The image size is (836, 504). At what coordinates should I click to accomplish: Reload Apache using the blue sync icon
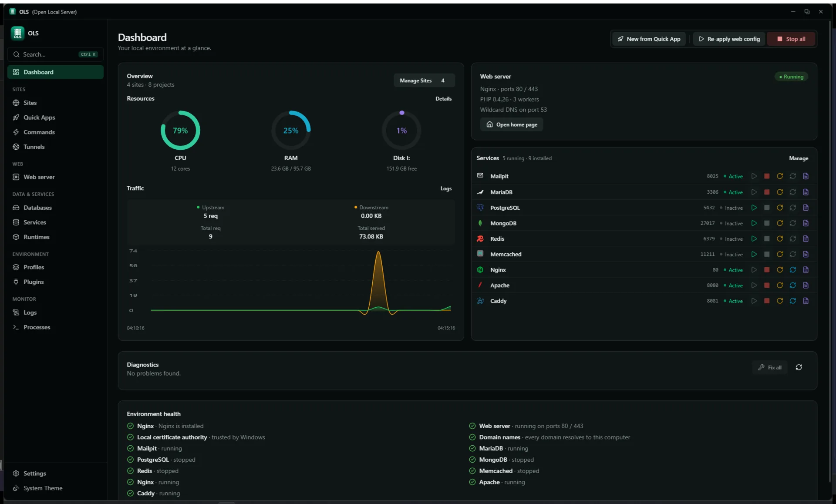pos(793,286)
